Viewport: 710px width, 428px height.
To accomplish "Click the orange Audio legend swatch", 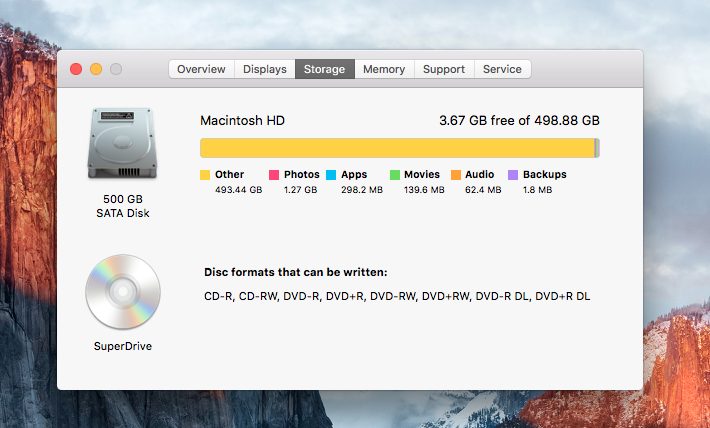I will click(x=456, y=175).
